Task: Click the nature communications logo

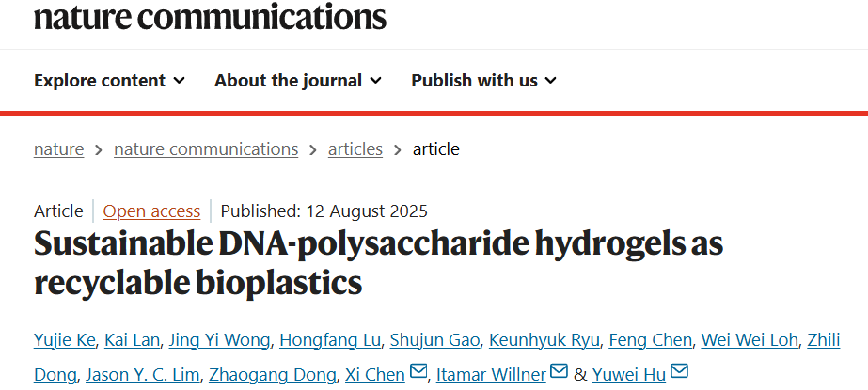Action: pyautogui.click(x=210, y=16)
